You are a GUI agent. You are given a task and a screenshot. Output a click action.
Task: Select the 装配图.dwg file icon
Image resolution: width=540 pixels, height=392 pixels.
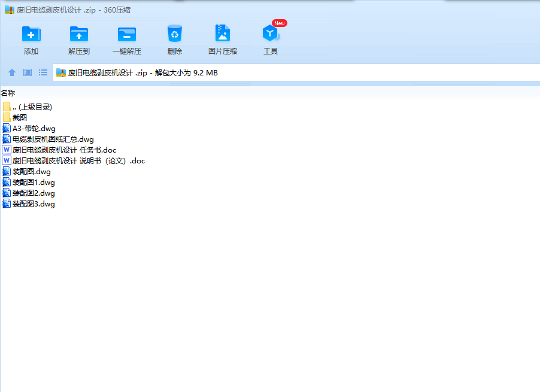(x=7, y=171)
